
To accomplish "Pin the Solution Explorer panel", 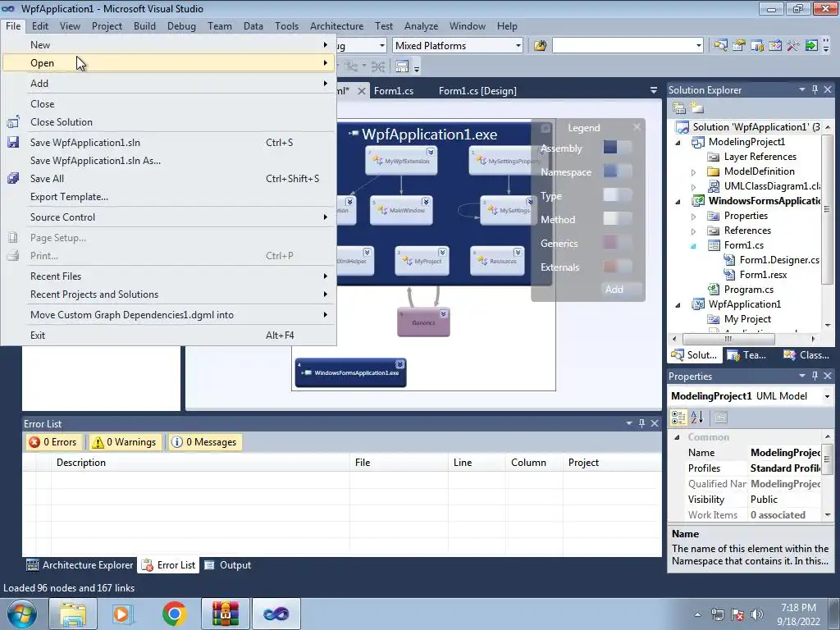I will pos(815,90).
